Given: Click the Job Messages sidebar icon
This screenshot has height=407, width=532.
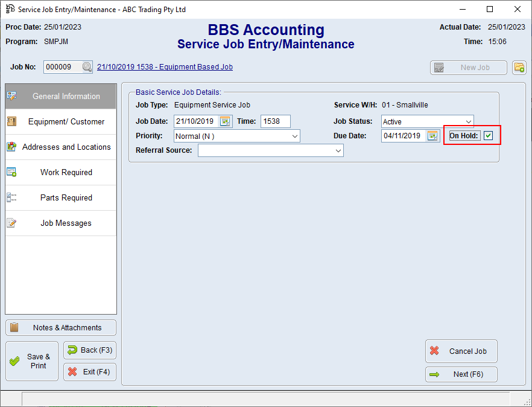Looking at the screenshot, I should (11, 223).
